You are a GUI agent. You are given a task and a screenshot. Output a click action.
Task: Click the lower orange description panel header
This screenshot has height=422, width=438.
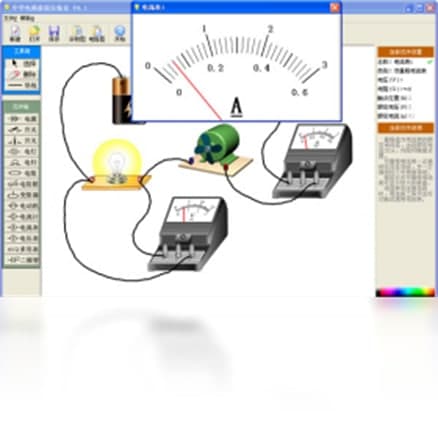click(x=405, y=128)
